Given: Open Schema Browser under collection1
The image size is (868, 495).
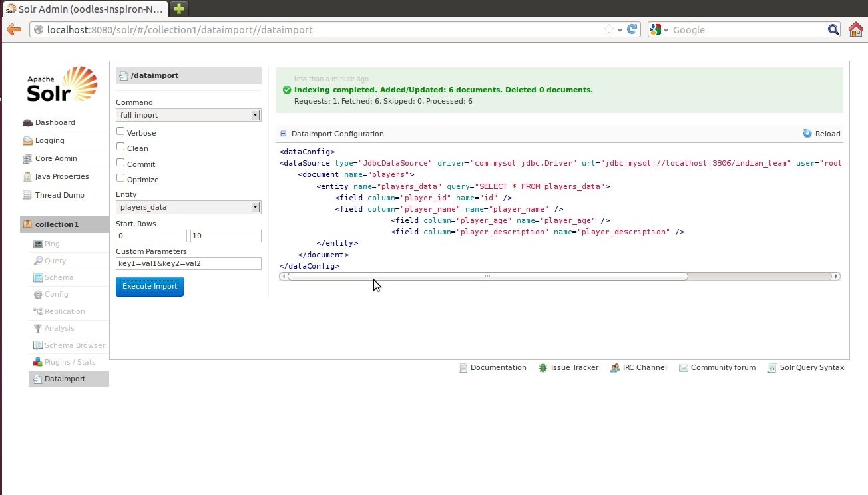Looking at the screenshot, I should pos(75,346).
